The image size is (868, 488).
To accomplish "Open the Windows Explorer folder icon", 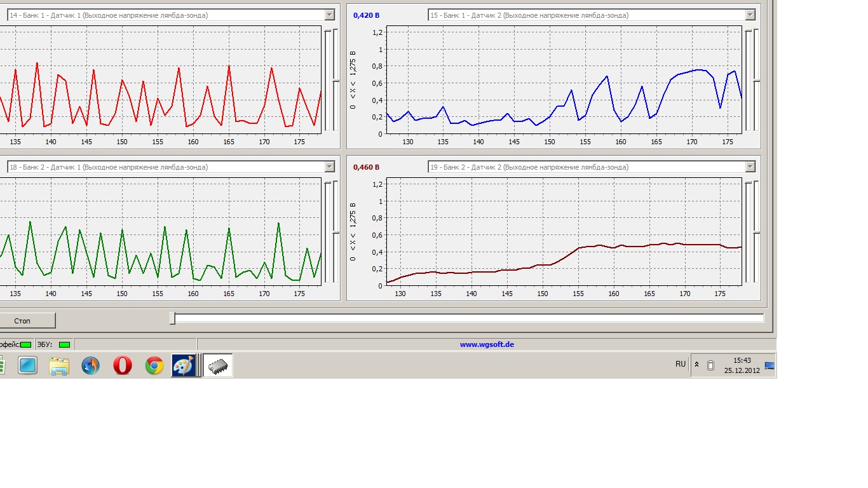I will pyautogui.click(x=59, y=365).
